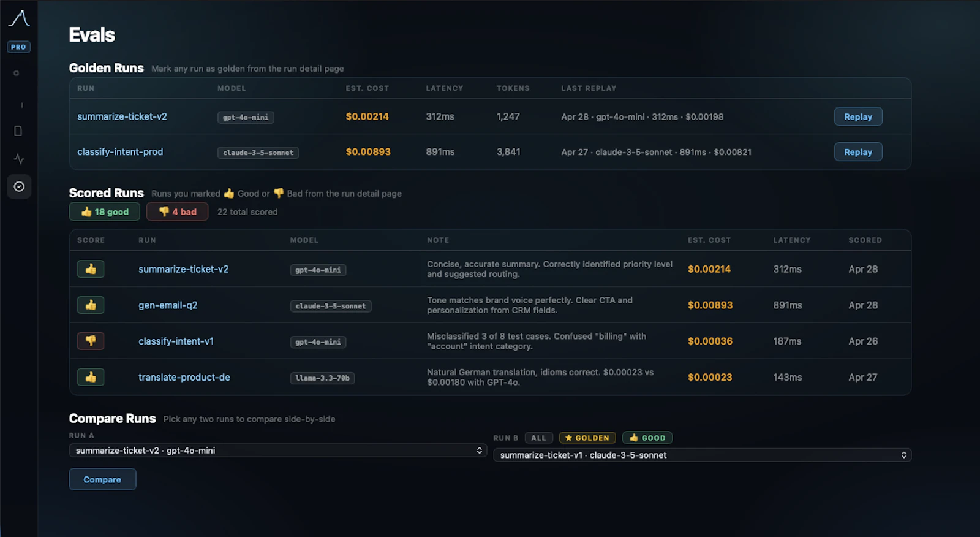Open summarize-ticket-v2 in Scored Runs
Viewport: 980px width, 537px height.
(183, 269)
